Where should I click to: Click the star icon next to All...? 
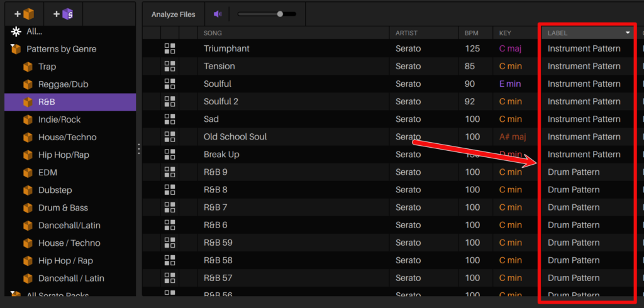pos(16,31)
